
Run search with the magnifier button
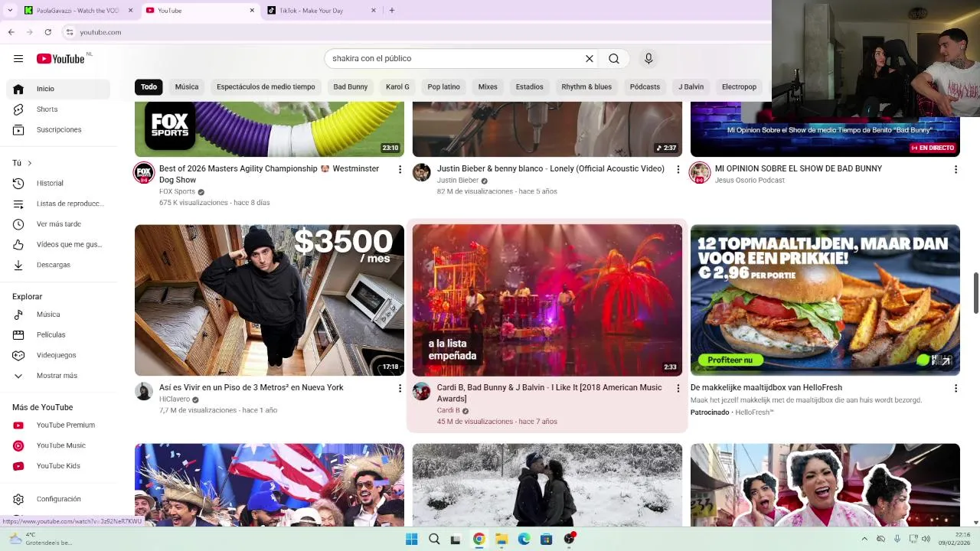pos(614,58)
